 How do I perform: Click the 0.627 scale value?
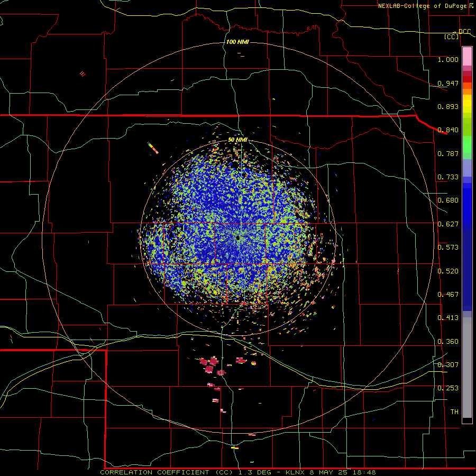click(x=448, y=224)
